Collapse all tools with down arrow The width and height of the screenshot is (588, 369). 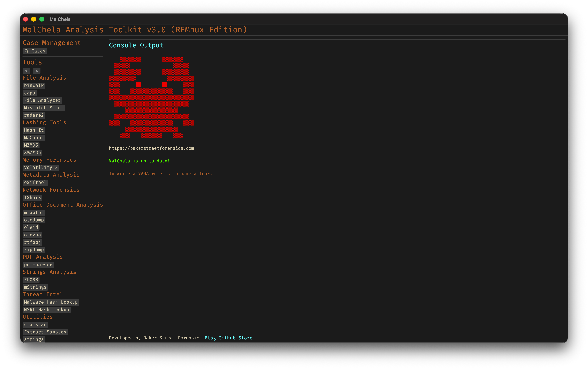click(x=26, y=71)
